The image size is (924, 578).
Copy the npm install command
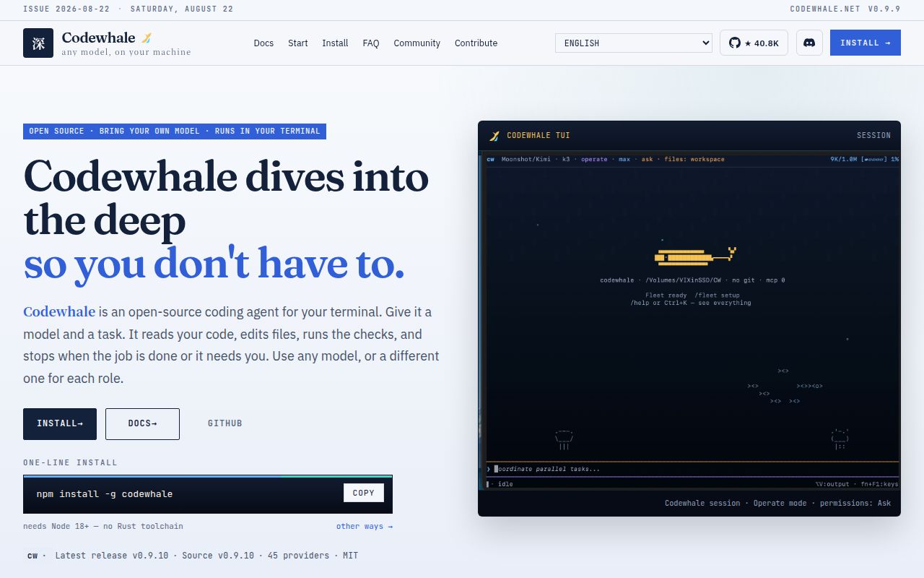(364, 493)
